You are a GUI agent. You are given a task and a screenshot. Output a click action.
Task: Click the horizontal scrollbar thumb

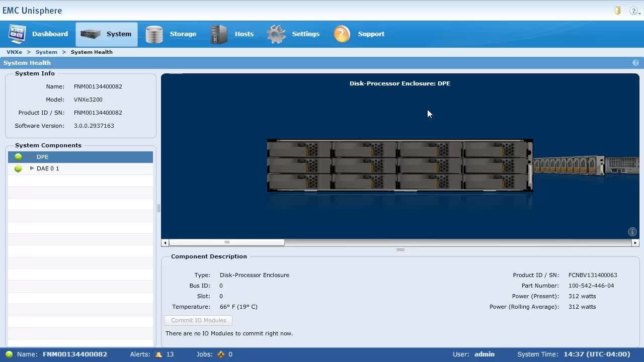point(227,242)
